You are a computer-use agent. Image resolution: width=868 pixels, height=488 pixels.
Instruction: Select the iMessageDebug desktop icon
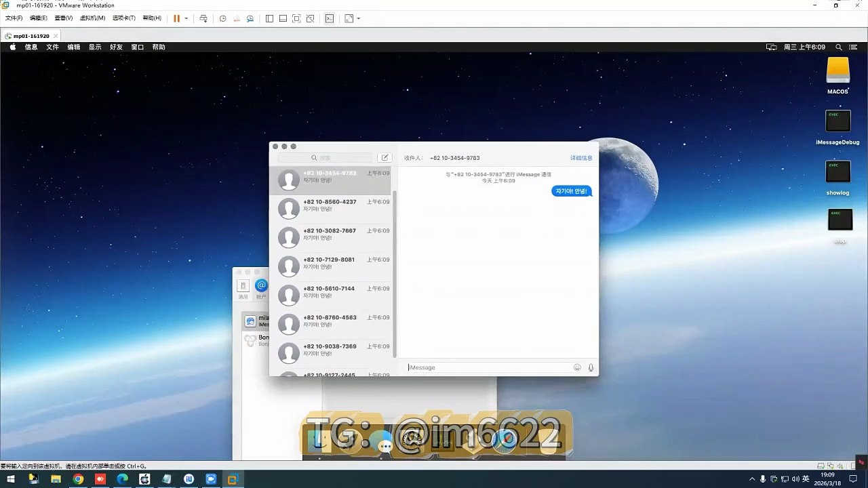click(838, 127)
